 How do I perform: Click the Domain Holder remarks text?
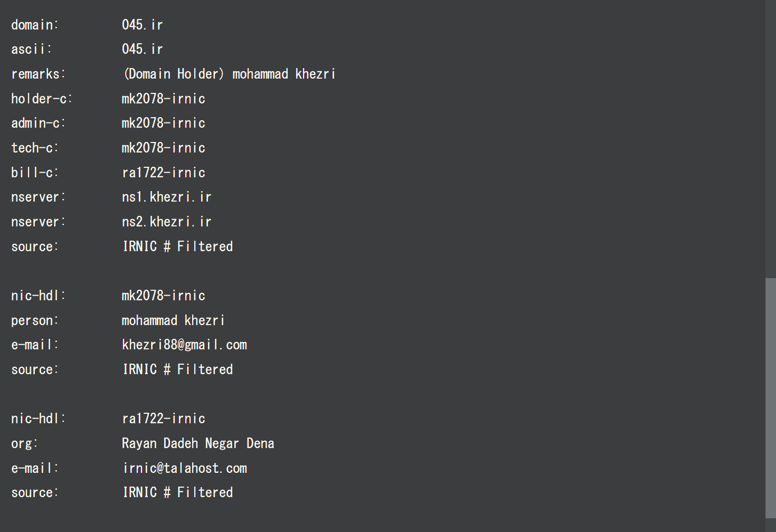coord(229,74)
